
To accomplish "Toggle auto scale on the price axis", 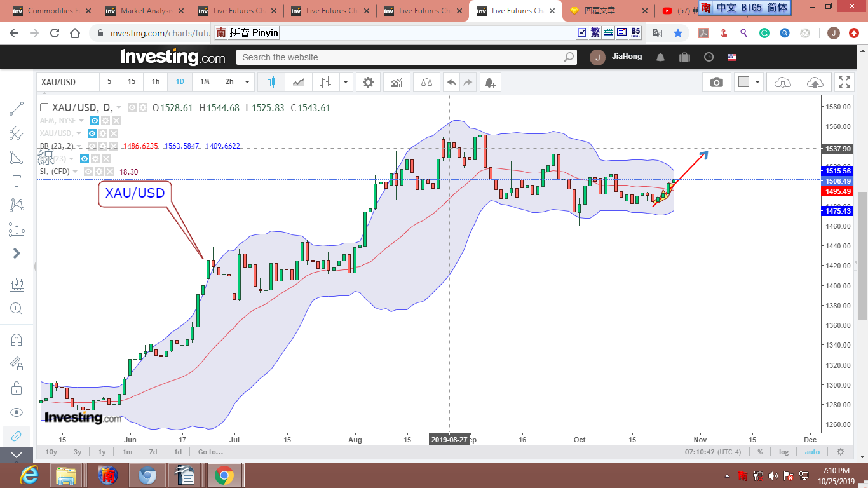I will coord(812,452).
